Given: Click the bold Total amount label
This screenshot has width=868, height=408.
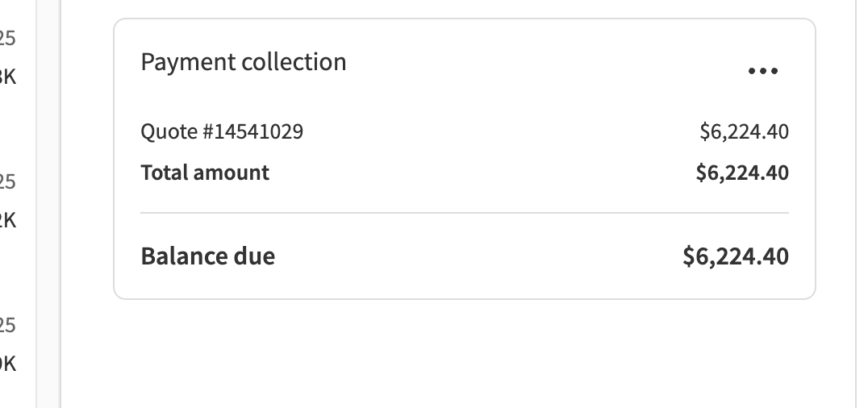Looking at the screenshot, I should point(205,173).
